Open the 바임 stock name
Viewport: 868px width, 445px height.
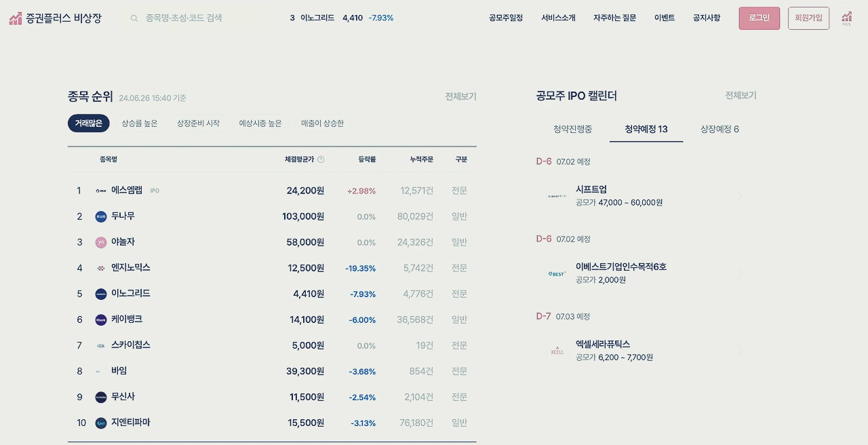pos(119,371)
